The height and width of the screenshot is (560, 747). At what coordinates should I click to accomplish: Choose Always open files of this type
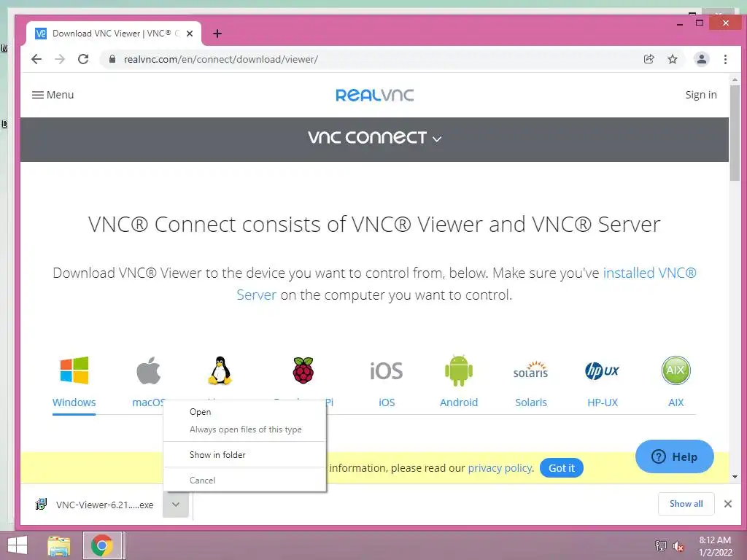(245, 429)
